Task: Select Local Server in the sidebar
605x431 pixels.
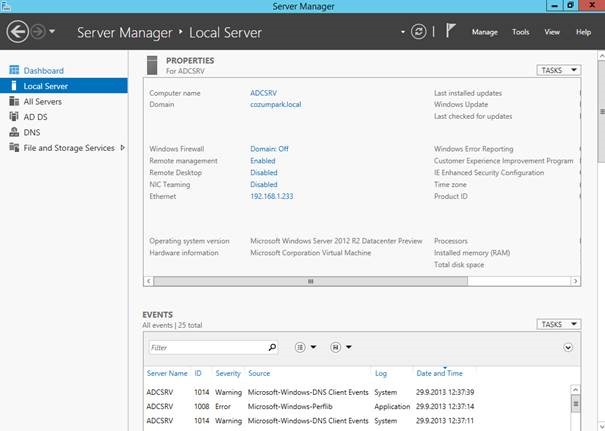Action: coord(64,86)
